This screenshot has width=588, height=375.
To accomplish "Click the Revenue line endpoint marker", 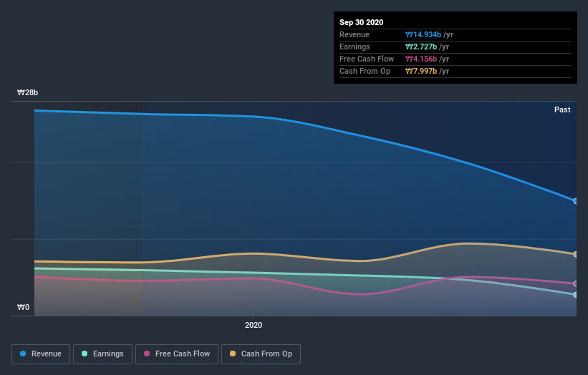I will (576, 201).
